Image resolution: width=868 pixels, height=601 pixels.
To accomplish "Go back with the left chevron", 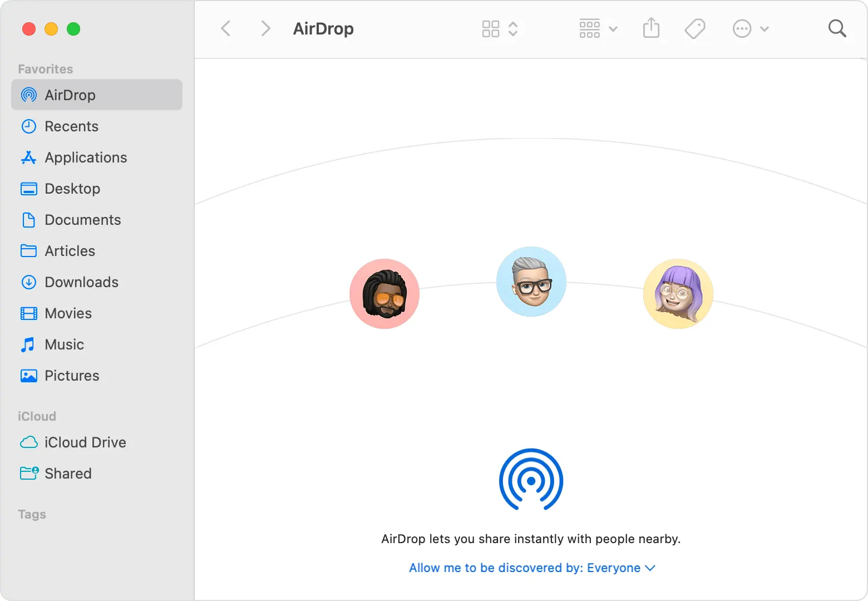I will coord(225,28).
